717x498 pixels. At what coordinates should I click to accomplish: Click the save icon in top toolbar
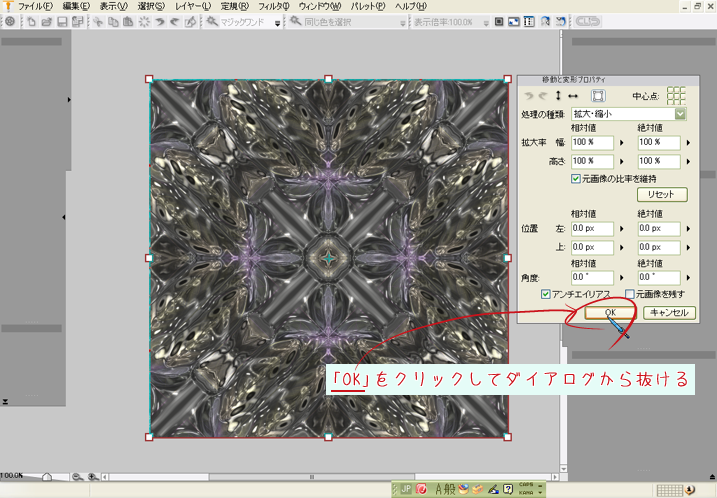click(x=62, y=21)
